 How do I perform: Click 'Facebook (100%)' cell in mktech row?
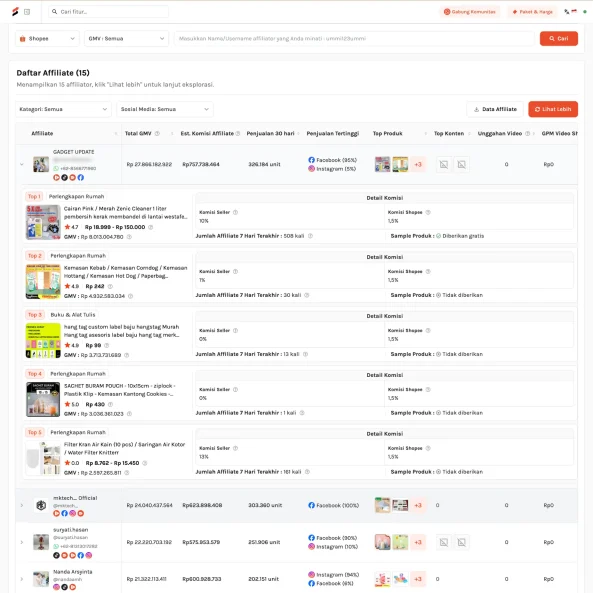(333, 505)
